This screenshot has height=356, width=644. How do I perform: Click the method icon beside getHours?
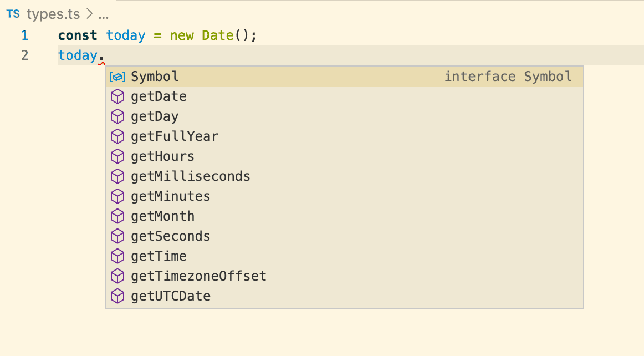point(117,156)
